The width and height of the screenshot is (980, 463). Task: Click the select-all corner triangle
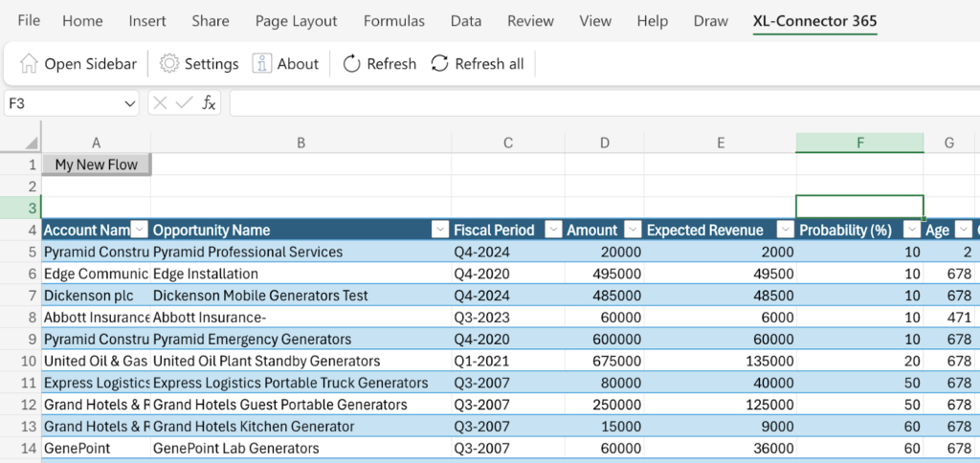pyautogui.click(x=32, y=143)
